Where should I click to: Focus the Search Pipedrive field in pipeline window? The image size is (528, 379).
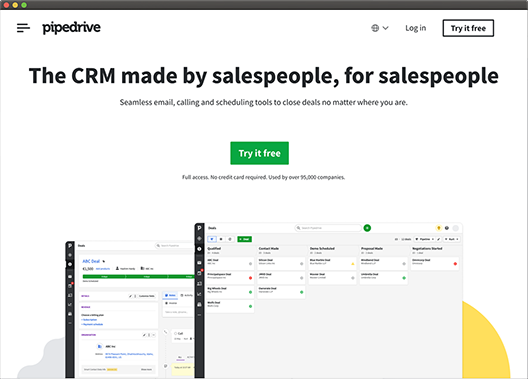point(328,228)
